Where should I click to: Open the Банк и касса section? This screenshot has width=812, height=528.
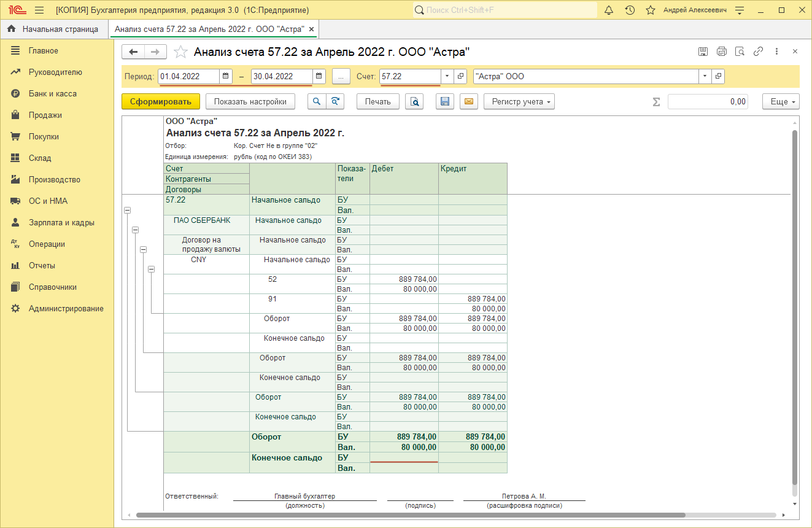point(52,94)
